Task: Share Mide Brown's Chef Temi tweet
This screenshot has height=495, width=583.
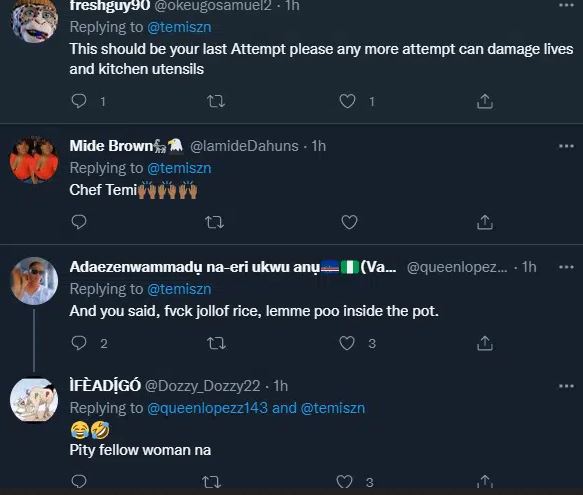Action: point(485,222)
